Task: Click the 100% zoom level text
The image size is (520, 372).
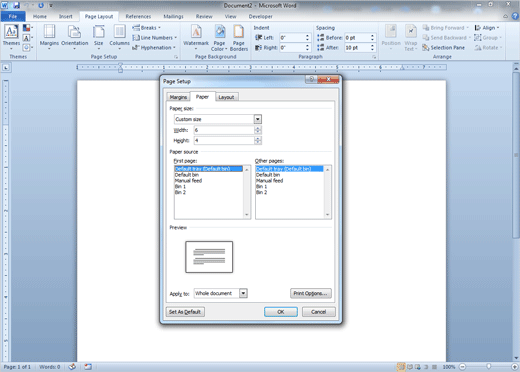Action: tap(449, 367)
